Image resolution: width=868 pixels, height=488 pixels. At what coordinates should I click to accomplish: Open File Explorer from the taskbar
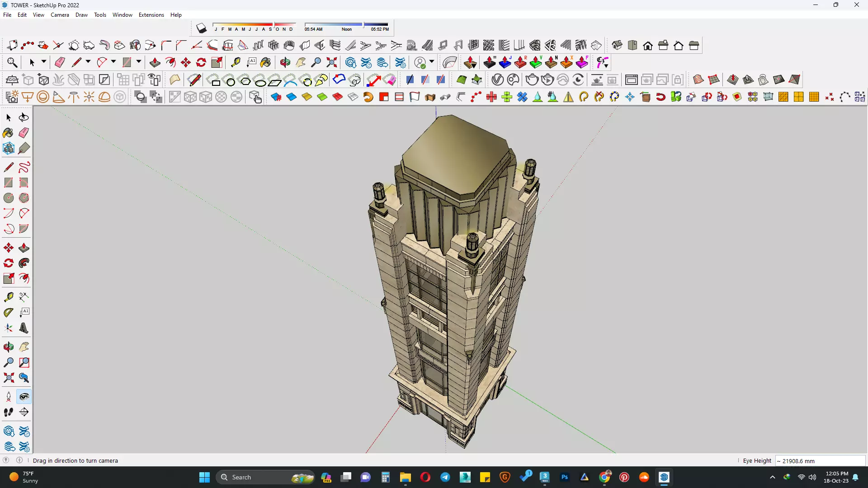[405, 477]
